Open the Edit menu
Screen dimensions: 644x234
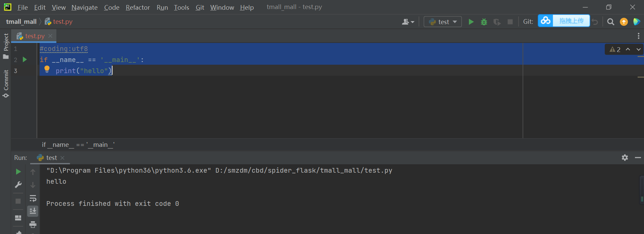coord(40,7)
